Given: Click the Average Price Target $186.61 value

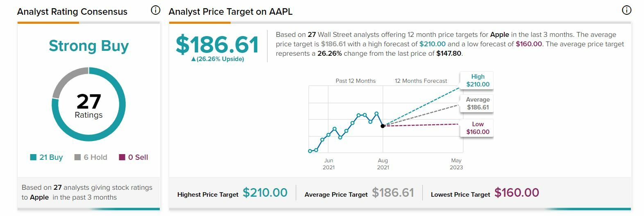Looking at the screenshot, I should pos(393,193).
